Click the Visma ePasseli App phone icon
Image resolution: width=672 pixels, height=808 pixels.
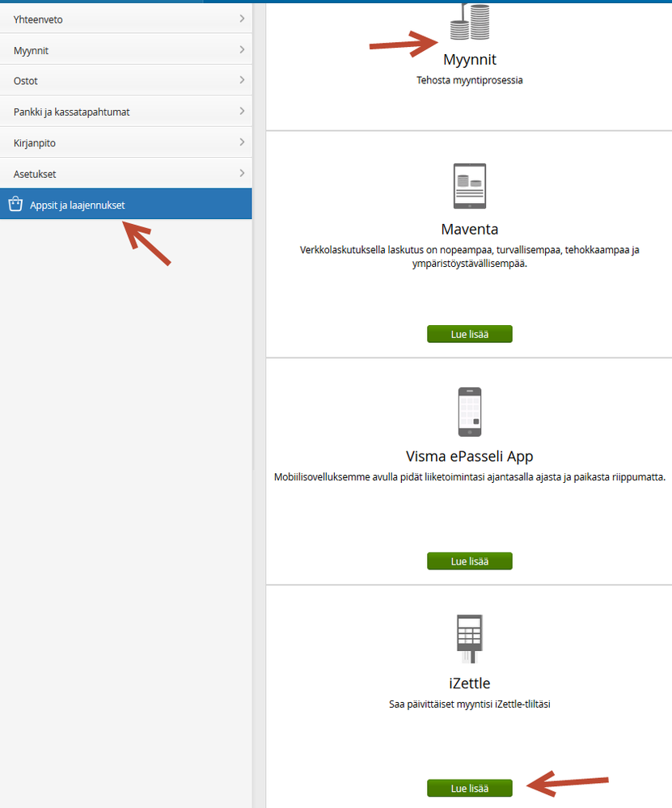pyautogui.click(x=470, y=412)
